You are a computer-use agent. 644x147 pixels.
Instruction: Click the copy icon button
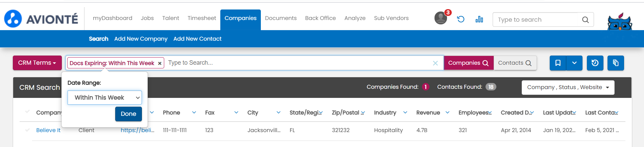(616, 63)
